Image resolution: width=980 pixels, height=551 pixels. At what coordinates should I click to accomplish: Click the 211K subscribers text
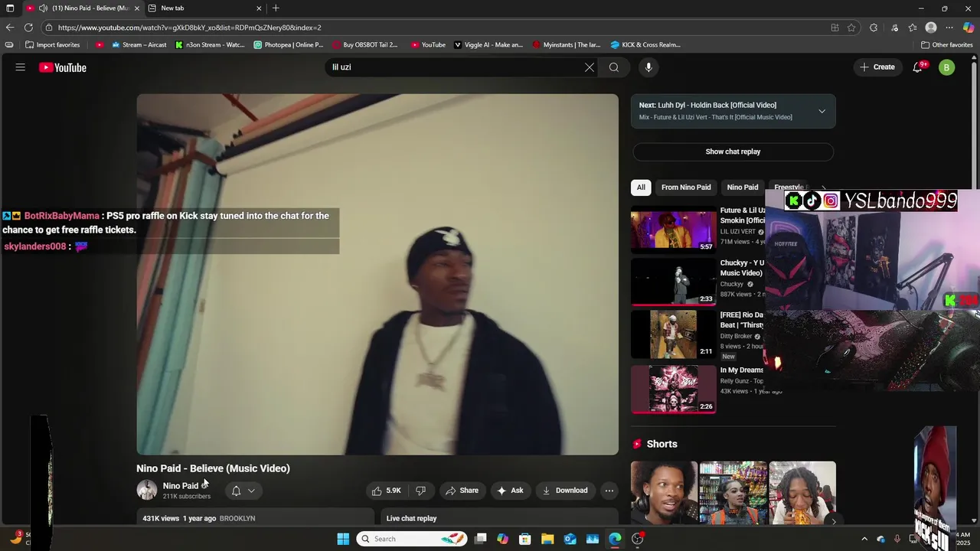pyautogui.click(x=186, y=496)
